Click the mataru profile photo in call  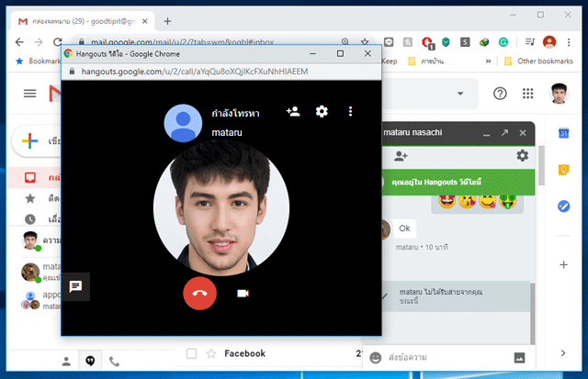tap(220, 207)
